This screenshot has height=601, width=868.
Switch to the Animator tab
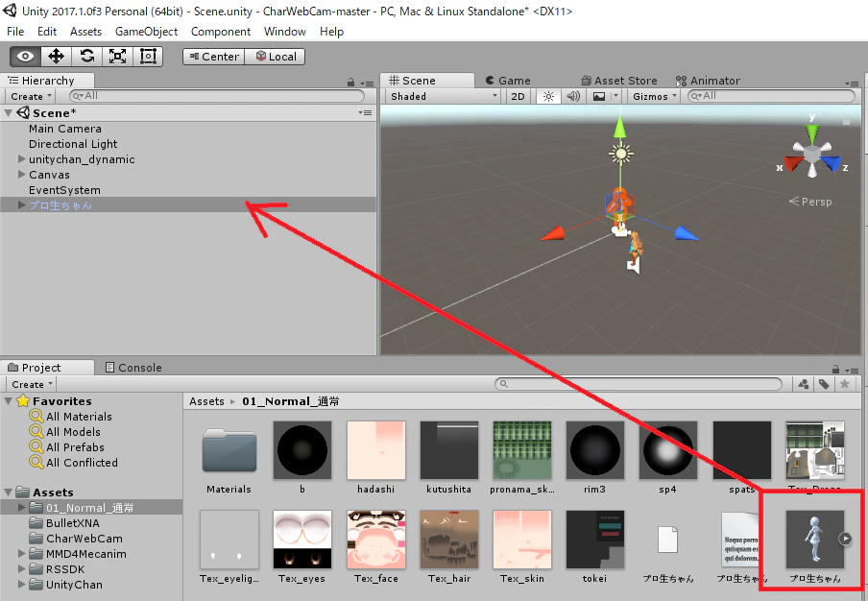[708, 81]
